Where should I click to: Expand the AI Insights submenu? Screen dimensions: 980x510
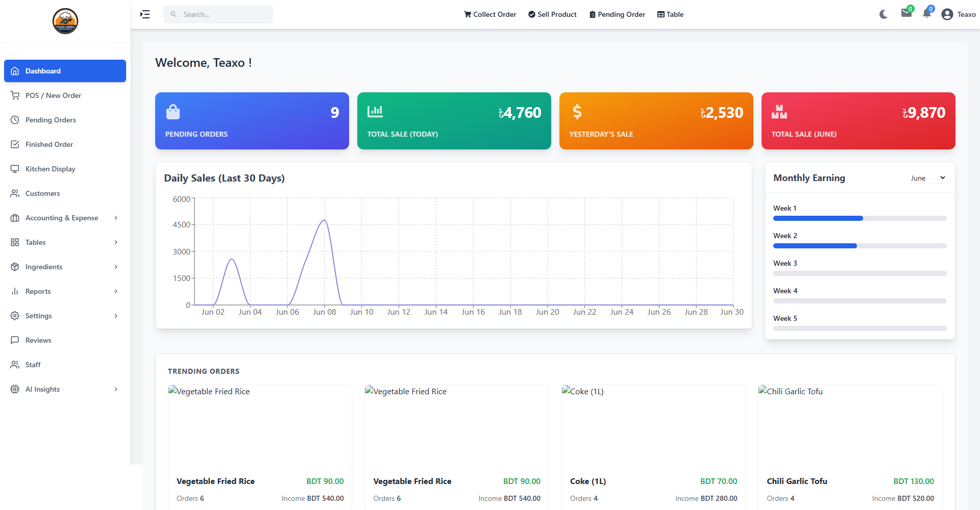pyautogui.click(x=65, y=389)
